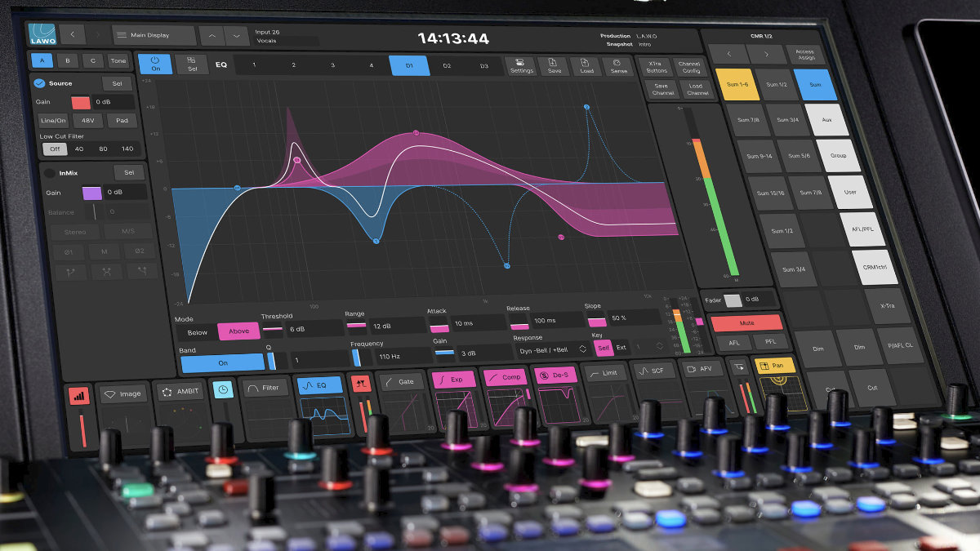Uncheck the Source checkbox
The image size is (980, 551).
coord(38,83)
